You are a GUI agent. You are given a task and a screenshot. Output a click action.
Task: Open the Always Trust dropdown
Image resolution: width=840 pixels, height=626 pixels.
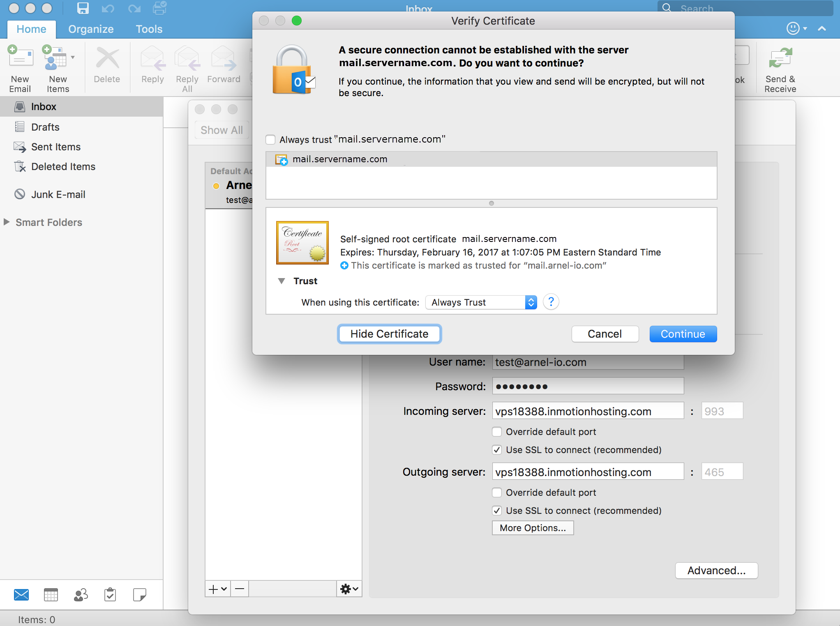[481, 302]
